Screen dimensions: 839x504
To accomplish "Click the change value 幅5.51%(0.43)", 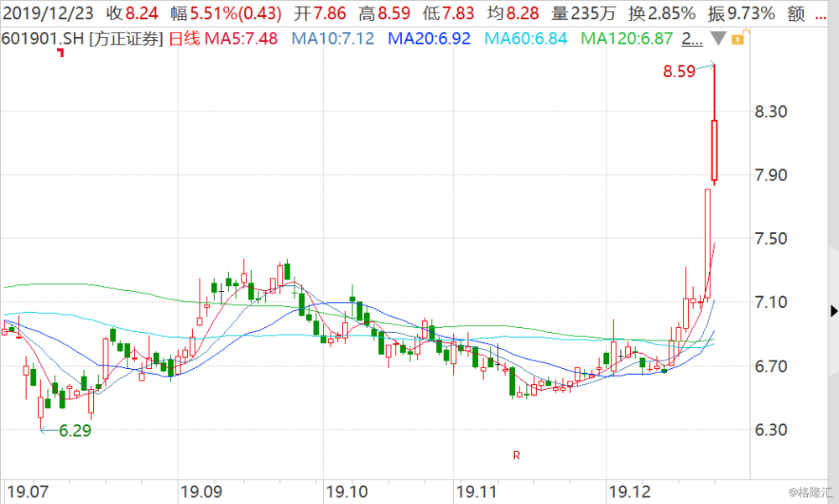I will 227,13.
